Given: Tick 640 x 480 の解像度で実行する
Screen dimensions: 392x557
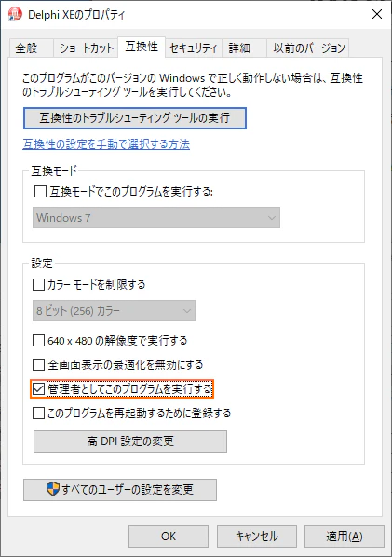Looking at the screenshot, I should (38, 341).
